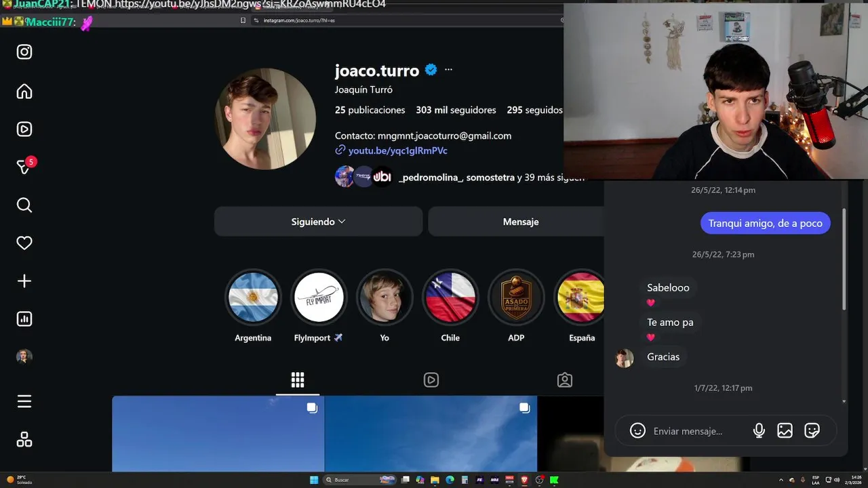Click the 'Te amo pa' message
Image resolution: width=868 pixels, height=488 pixels.
tap(670, 322)
